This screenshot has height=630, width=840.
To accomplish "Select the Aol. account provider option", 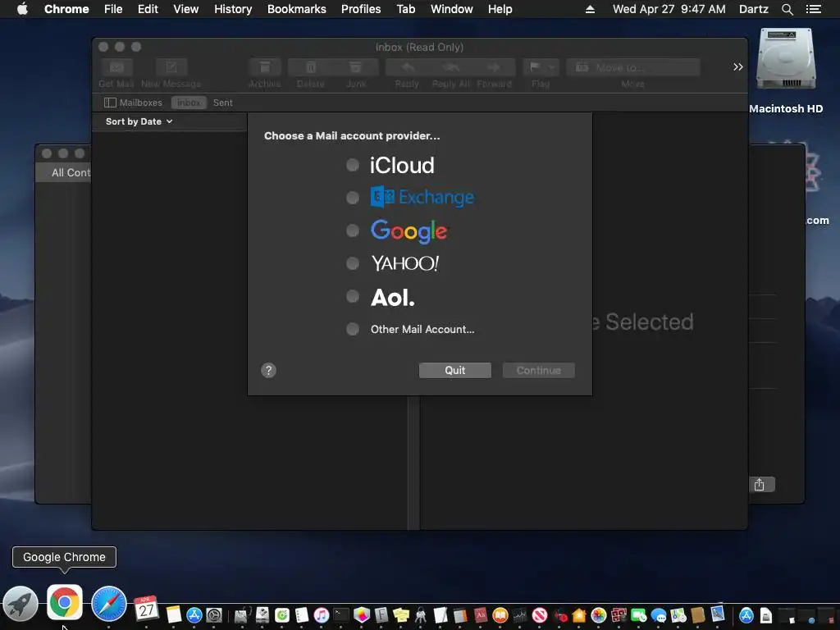I will click(x=353, y=296).
